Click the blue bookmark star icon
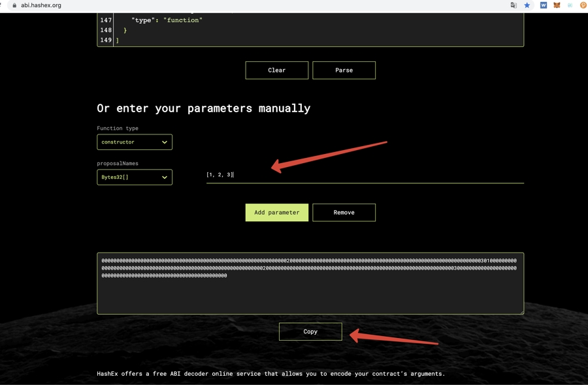The height and width of the screenshot is (385, 588). coord(527,5)
